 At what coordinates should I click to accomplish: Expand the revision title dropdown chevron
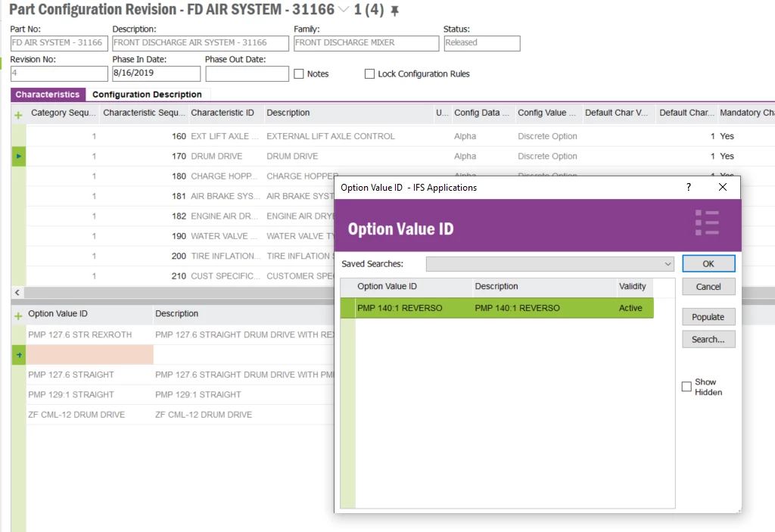(x=344, y=9)
